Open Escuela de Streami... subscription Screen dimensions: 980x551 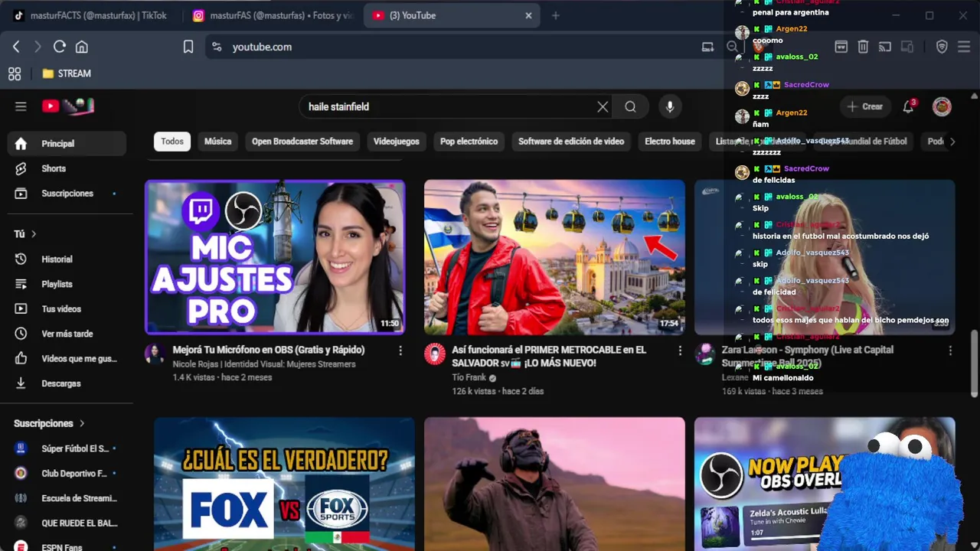[67, 498]
